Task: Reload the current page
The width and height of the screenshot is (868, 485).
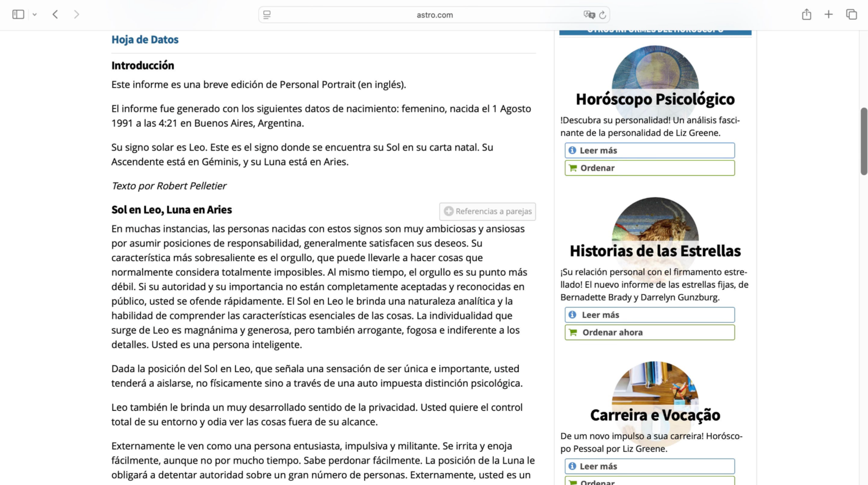Action: point(602,15)
